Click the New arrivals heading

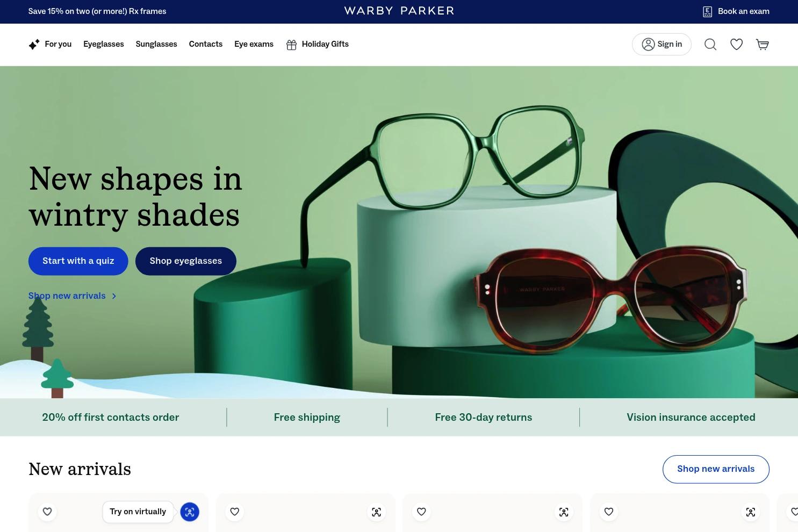tap(80, 469)
